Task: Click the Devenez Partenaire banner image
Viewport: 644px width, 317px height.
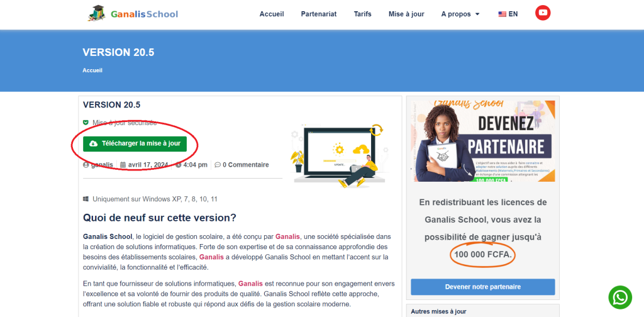Action: (x=482, y=141)
